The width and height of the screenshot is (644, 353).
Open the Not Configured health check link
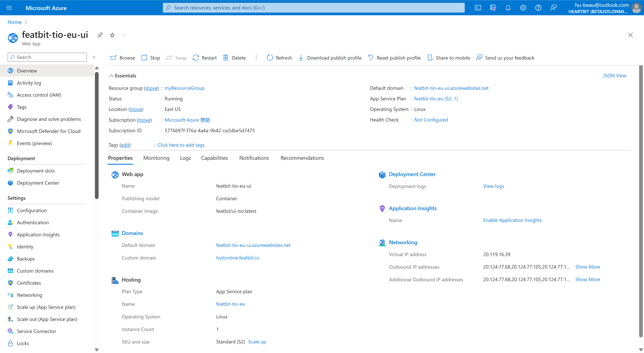(x=431, y=120)
